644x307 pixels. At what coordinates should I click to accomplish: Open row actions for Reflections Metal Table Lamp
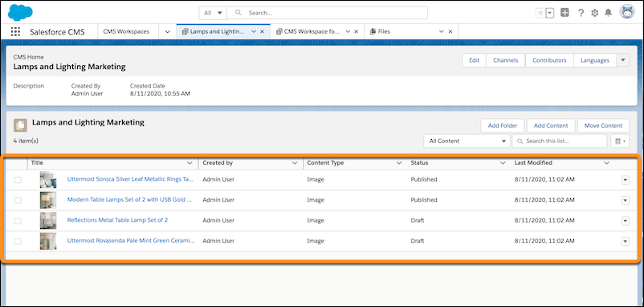pos(625,221)
